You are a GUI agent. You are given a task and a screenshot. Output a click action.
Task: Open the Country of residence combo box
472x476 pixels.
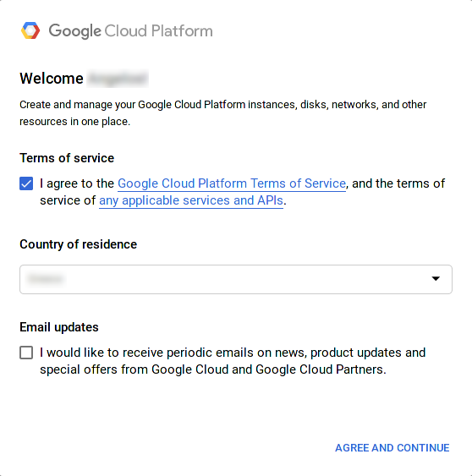[x=236, y=279]
